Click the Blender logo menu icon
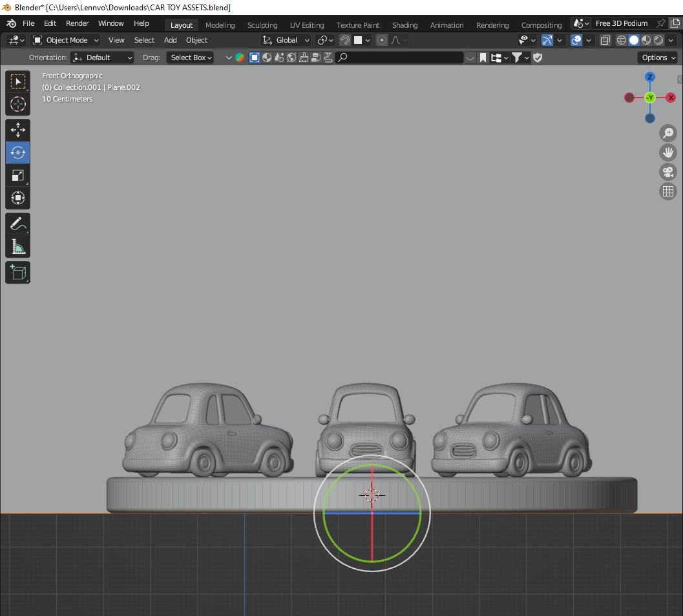Screen dimensions: 683x616 coord(12,23)
